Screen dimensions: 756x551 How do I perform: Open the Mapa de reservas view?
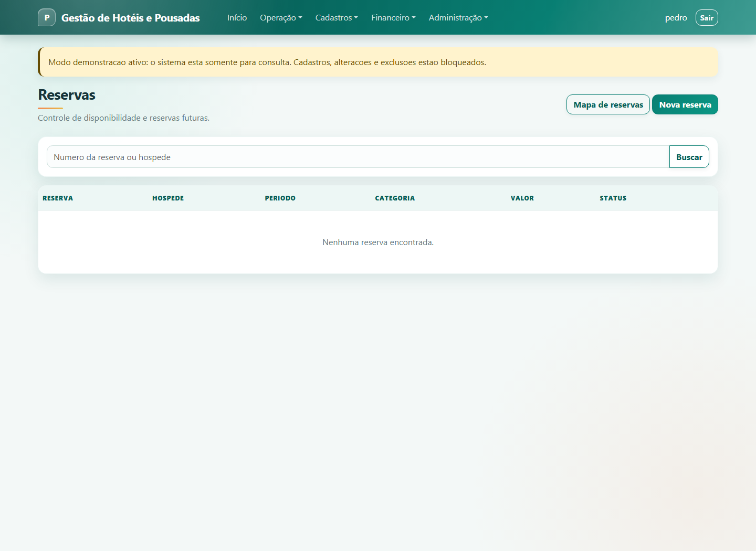608,104
